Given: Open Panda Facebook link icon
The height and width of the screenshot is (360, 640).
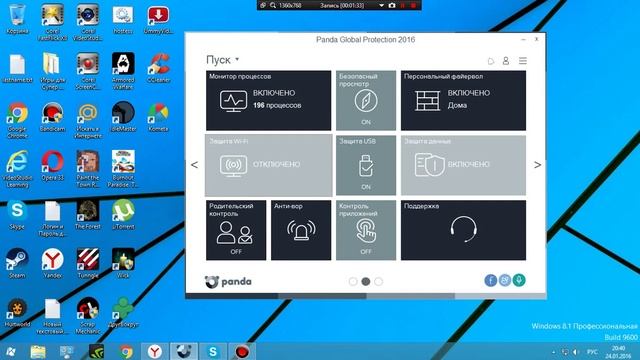Looking at the screenshot, I should click(x=491, y=280).
